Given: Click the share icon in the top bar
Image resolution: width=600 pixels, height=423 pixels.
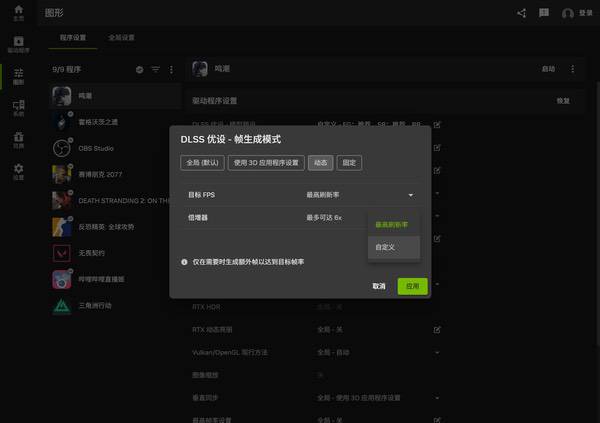Looking at the screenshot, I should 521,13.
